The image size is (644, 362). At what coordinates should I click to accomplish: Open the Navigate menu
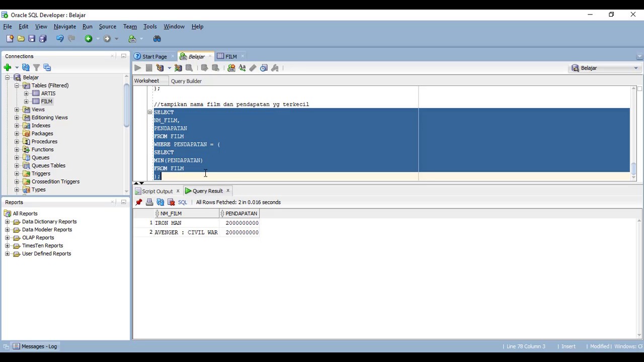pyautogui.click(x=65, y=27)
